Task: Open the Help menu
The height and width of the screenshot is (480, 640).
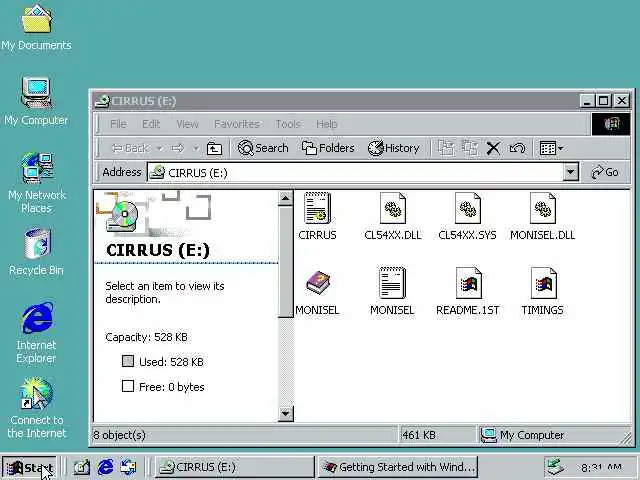Action: (327, 124)
